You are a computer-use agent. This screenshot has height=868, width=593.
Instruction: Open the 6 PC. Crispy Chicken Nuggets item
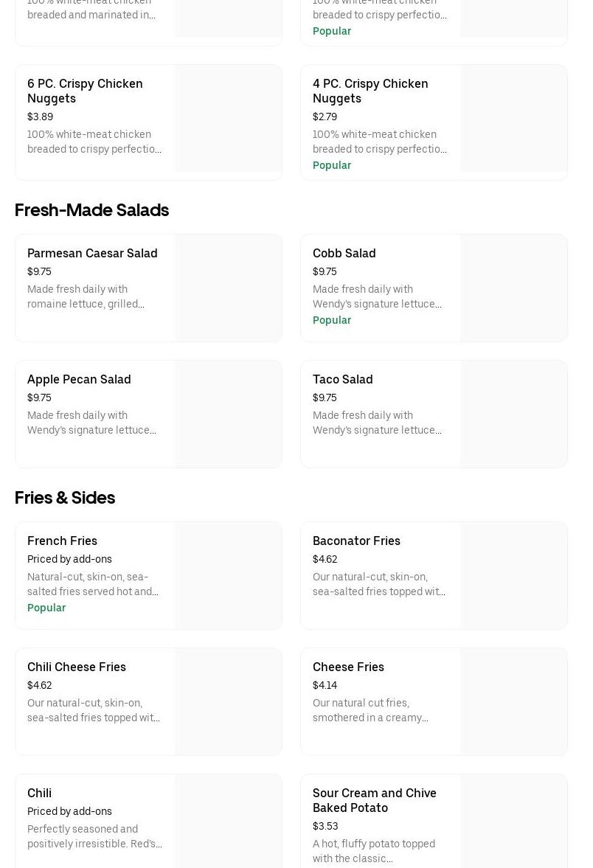(85, 91)
